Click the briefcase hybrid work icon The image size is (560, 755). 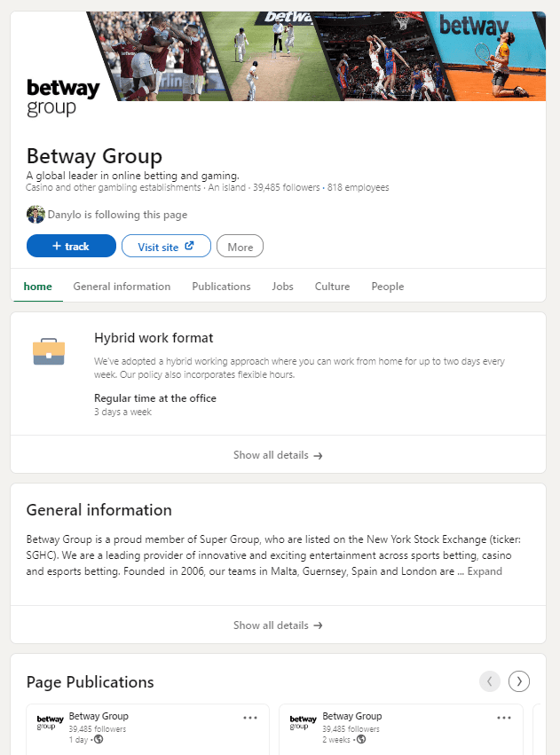click(x=49, y=351)
